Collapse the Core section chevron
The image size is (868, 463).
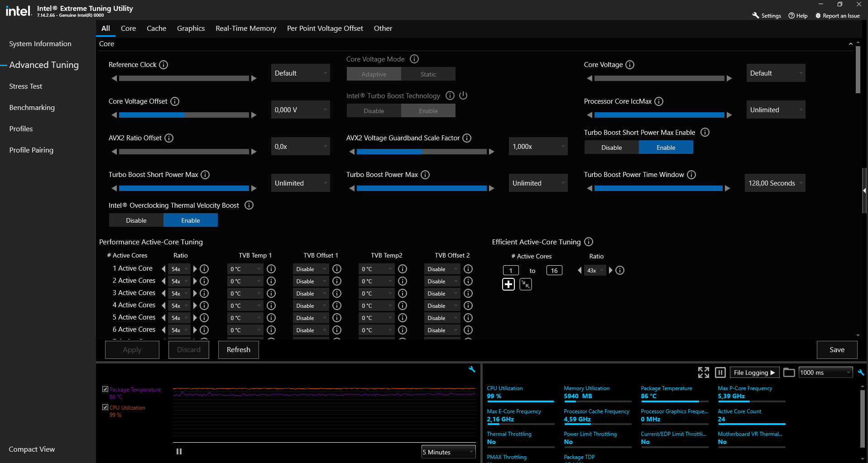850,44
